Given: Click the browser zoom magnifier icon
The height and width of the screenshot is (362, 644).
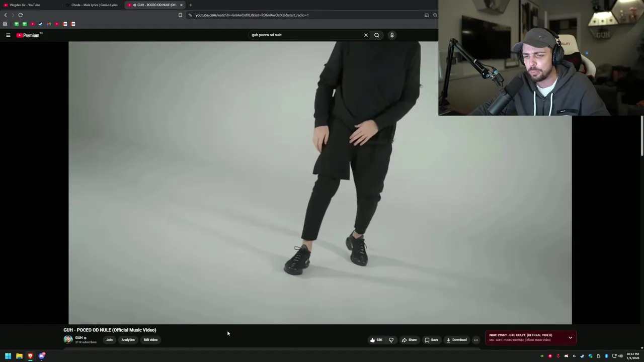Looking at the screenshot, I should pyautogui.click(x=435, y=15).
